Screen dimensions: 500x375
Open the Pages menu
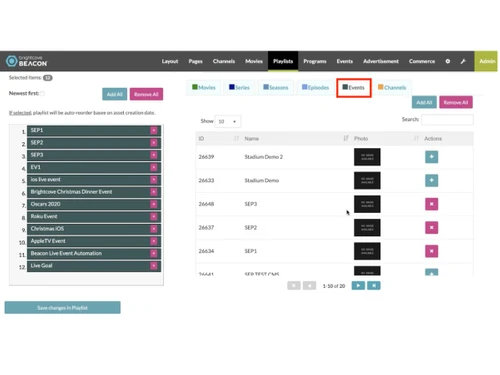tap(195, 61)
